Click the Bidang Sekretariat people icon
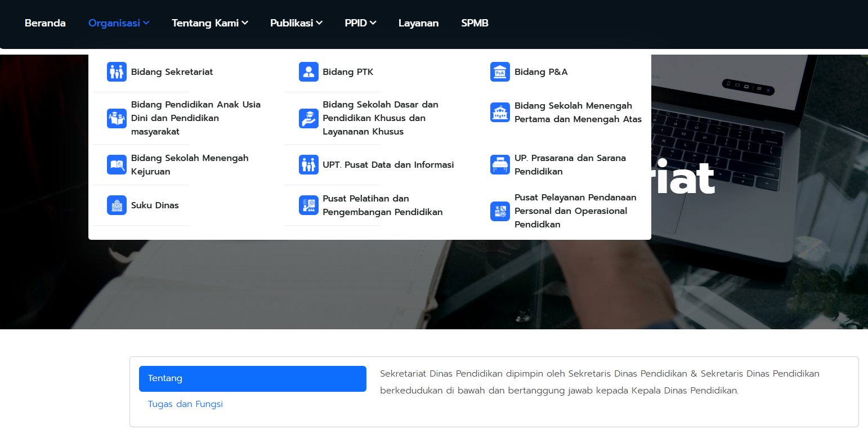 tap(117, 72)
